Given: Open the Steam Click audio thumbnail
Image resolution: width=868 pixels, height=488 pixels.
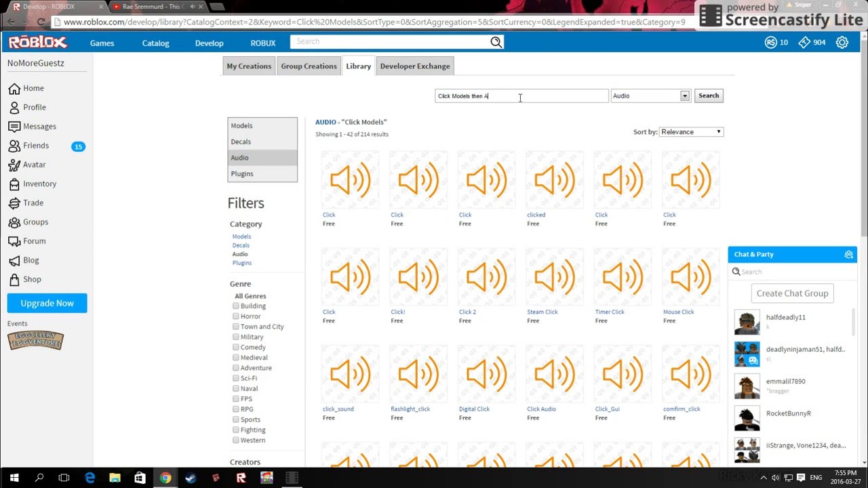Looking at the screenshot, I should pyautogui.click(x=554, y=277).
